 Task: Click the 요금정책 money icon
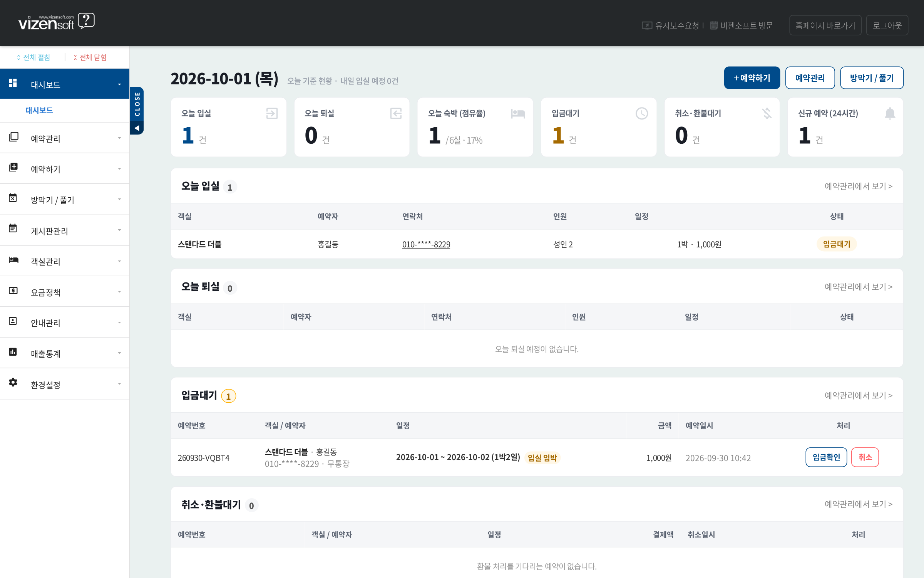coord(13,290)
